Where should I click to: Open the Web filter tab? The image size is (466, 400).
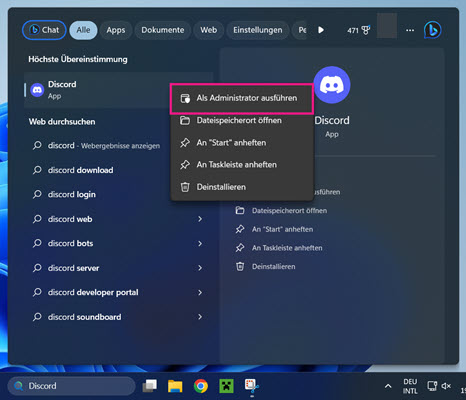209,30
